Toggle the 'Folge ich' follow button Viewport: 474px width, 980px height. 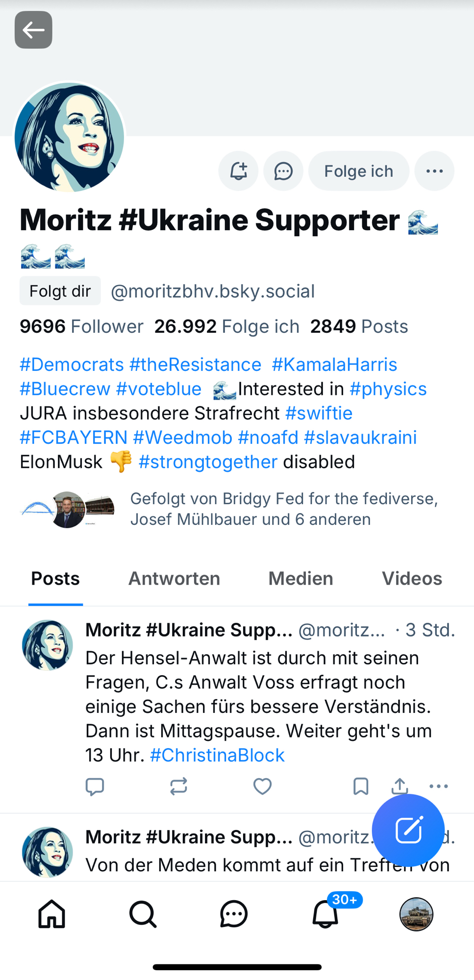coord(358,171)
